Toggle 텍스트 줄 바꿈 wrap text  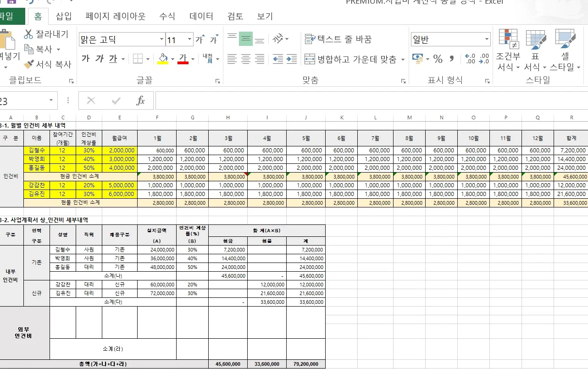338,39
